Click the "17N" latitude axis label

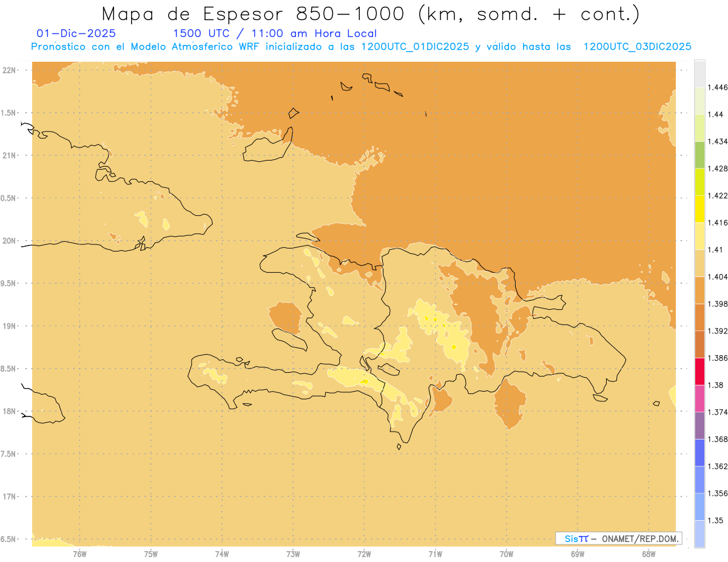(x=10, y=497)
